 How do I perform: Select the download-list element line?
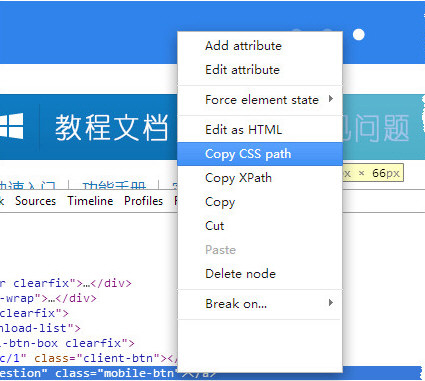(40, 328)
